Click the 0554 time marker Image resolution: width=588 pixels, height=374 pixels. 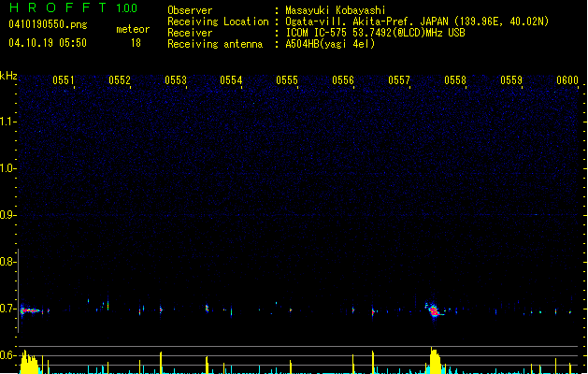[231, 80]
